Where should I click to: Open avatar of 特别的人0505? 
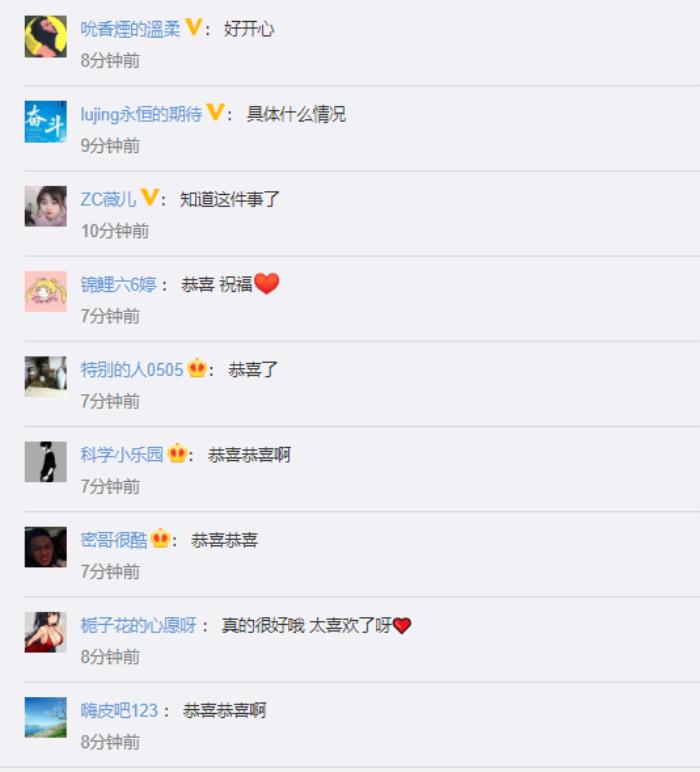click(46, 377)
